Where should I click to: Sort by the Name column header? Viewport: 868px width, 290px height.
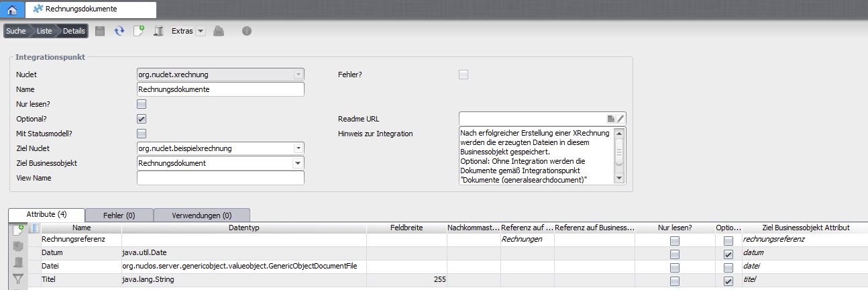80,228
